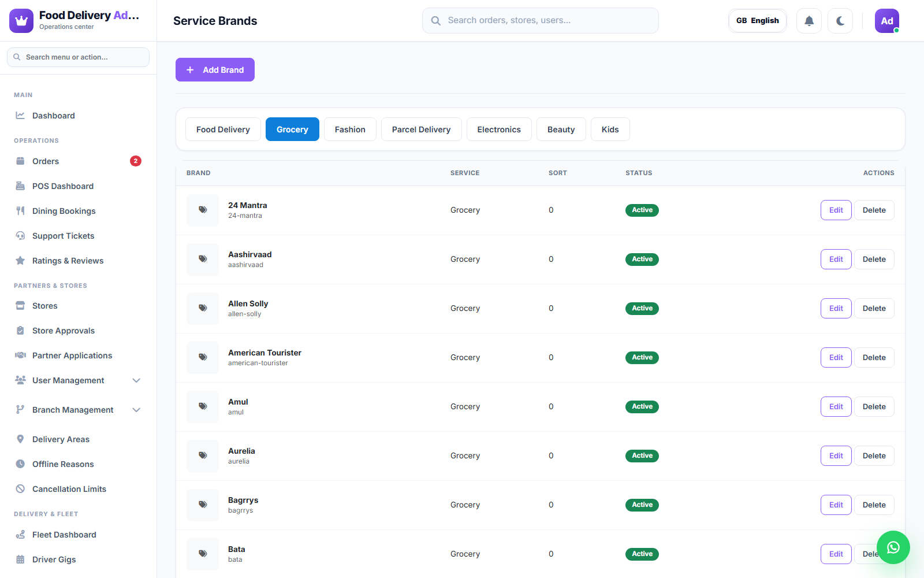
Task: Click the Fleet Dashboard route icon
Action: [x=20, y=535]
